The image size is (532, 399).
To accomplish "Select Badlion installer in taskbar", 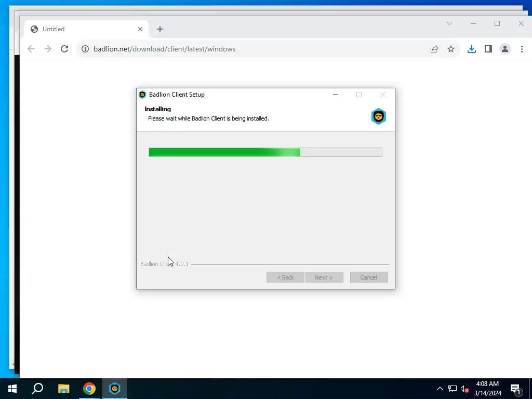I will [x=115, y=389].
